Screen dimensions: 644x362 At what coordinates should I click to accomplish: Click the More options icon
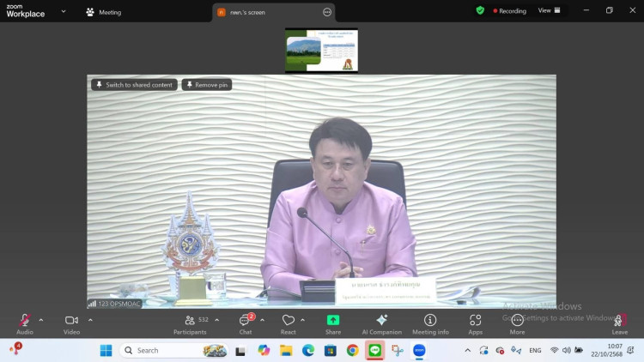[x=517, y=321]
